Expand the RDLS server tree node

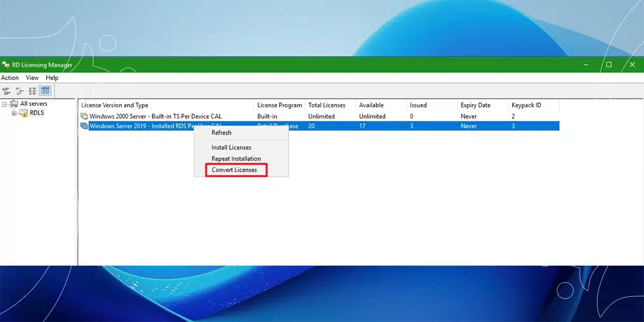pyautogui.click(x=14, y=113)
